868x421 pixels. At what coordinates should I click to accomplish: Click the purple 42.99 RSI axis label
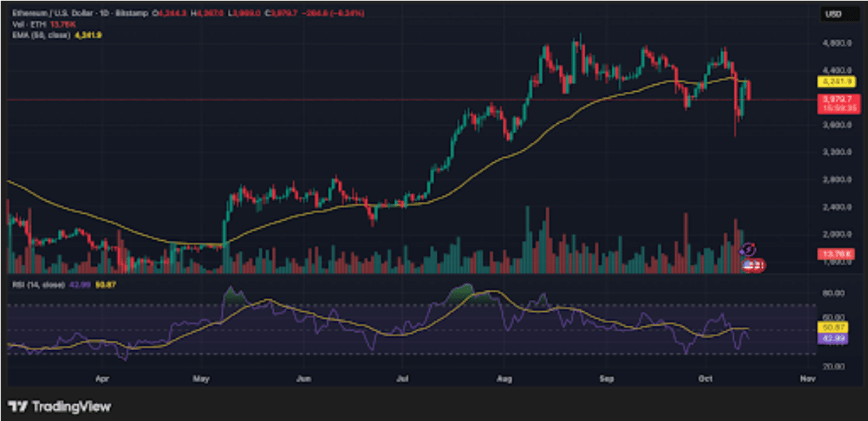pos(834,337)
